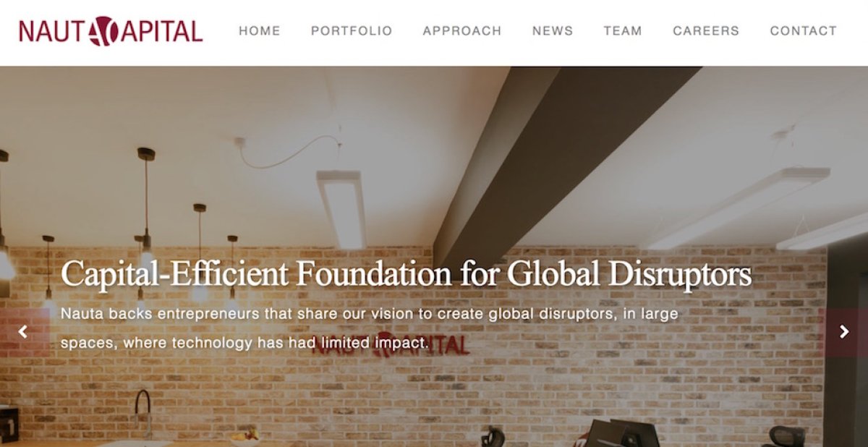Visit the TEAM page
The image size is (868, 447).
[623, 31]
